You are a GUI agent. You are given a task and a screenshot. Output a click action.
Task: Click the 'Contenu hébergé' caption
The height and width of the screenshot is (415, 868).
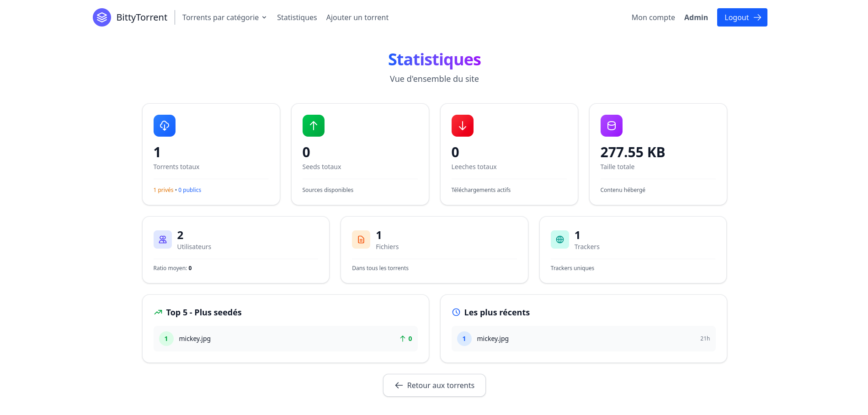623,190
